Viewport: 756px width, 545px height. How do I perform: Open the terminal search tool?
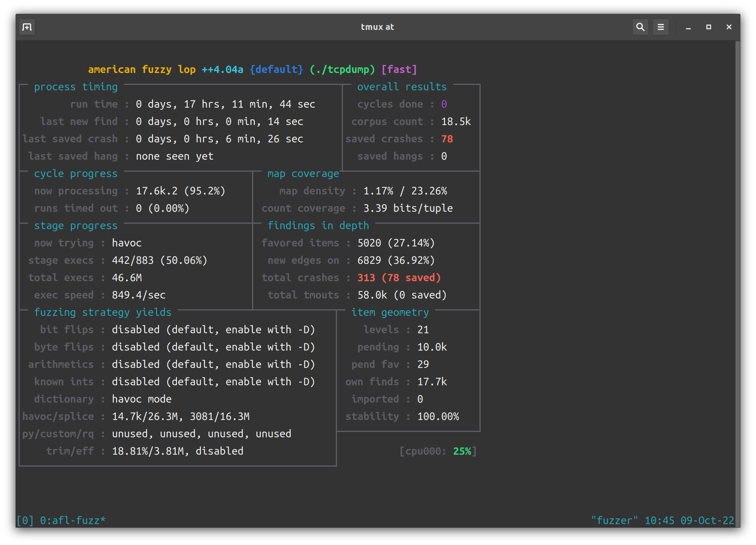640,27
